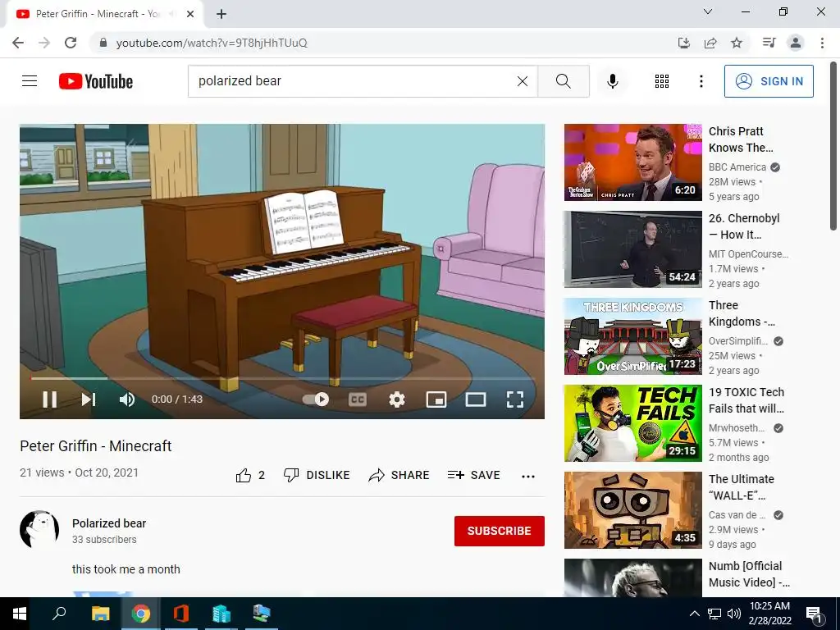Open media control icon in Chrome

pyautogui.click(x=769, y=43)
